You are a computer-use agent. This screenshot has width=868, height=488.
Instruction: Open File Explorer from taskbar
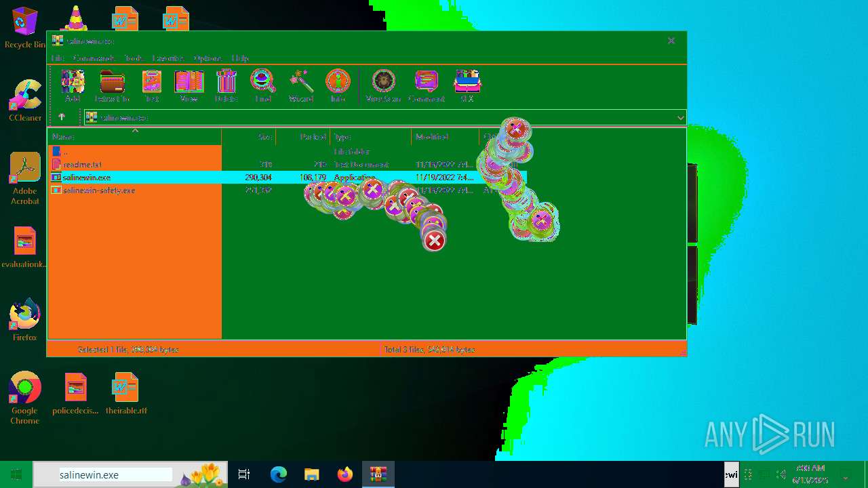click(x=311, y=474)
